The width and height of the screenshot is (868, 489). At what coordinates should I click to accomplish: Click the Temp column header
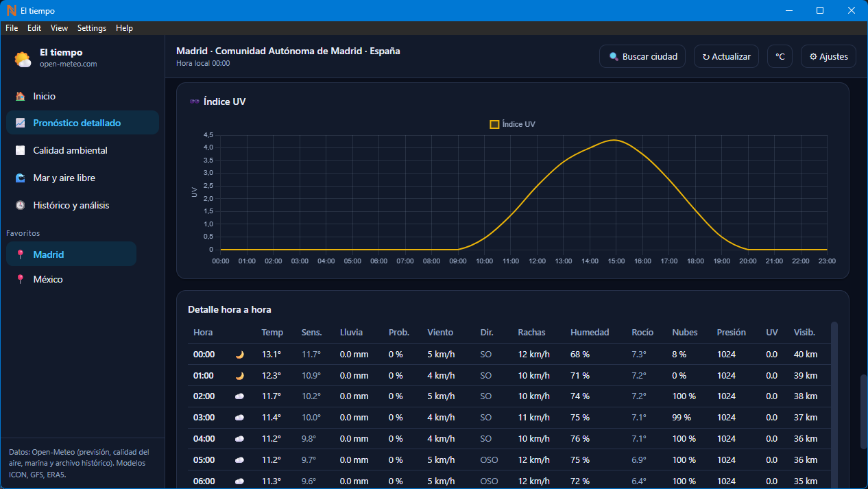click(272, 333)
